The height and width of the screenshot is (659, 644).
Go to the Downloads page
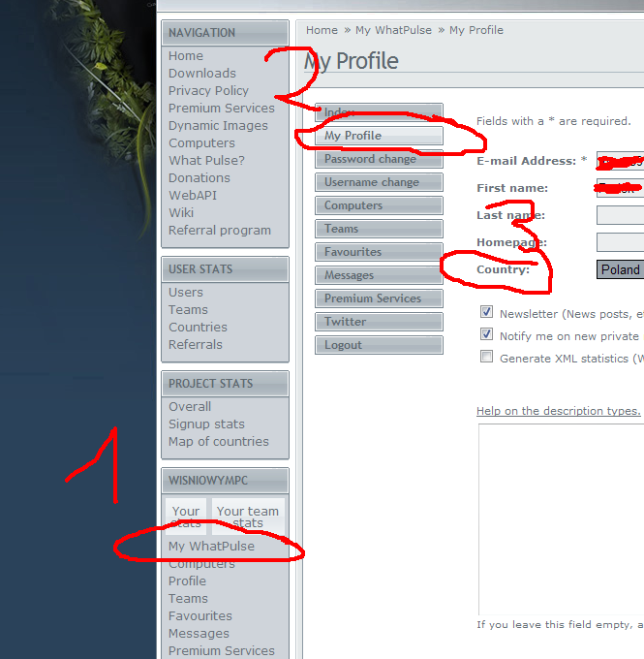coord(202,74)
